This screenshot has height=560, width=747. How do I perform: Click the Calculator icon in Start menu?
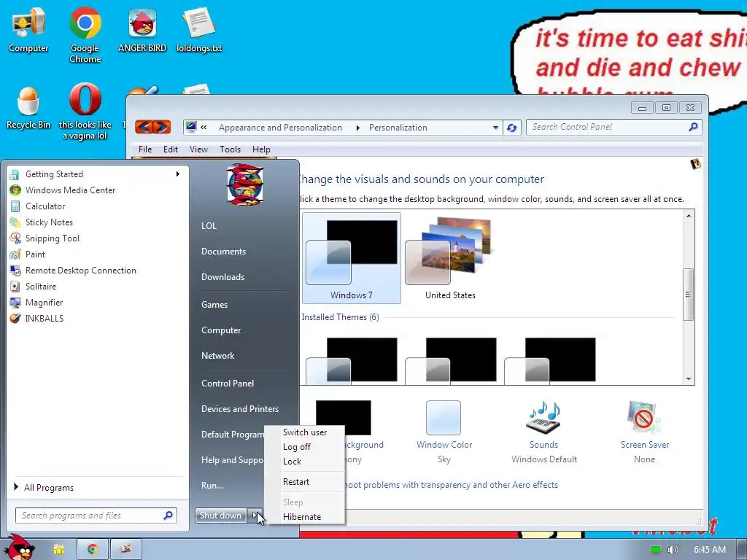15,206
